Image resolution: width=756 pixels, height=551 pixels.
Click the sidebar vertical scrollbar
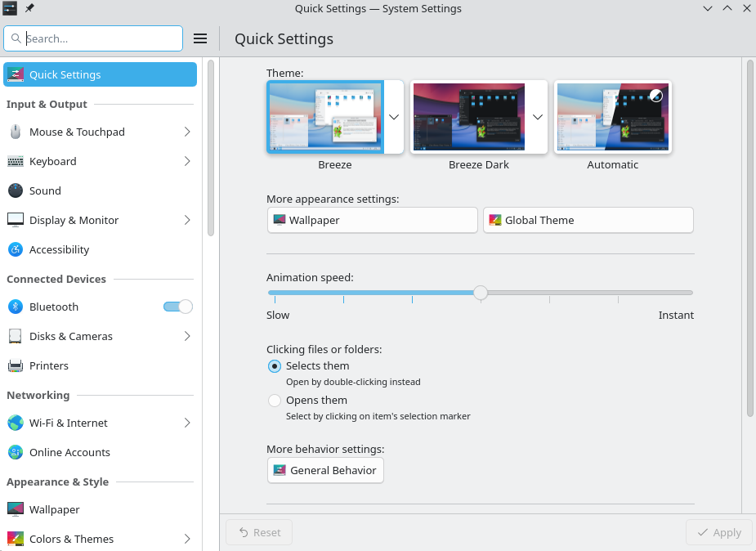[211, 148]
